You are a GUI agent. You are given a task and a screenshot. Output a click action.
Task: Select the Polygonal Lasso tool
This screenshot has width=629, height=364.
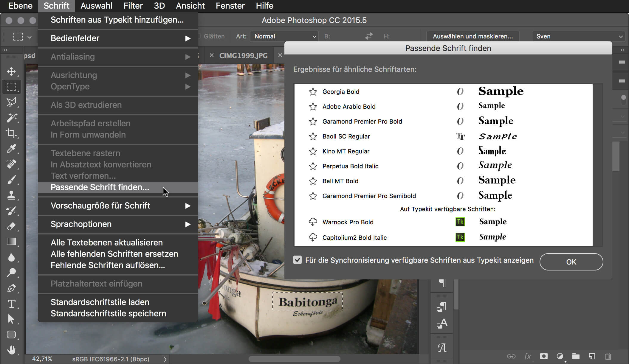pos(11,102)
